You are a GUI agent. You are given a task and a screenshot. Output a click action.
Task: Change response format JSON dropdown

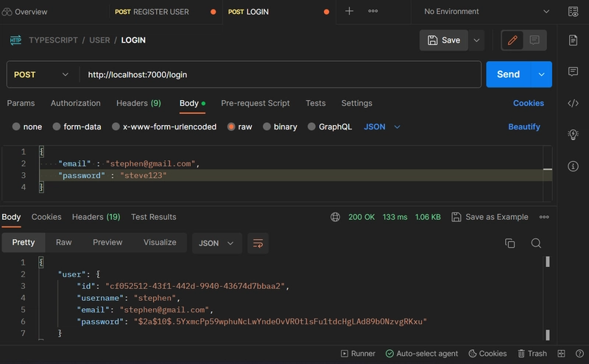point(216,243)
